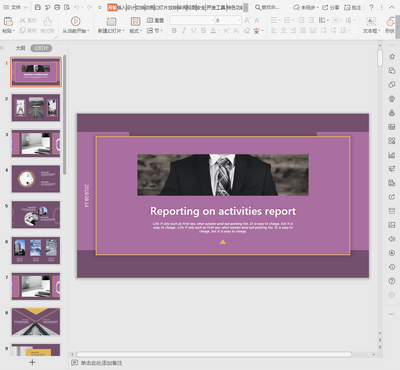Click the Print Preview icon
The image size is (400, 370).
[67, 7]
